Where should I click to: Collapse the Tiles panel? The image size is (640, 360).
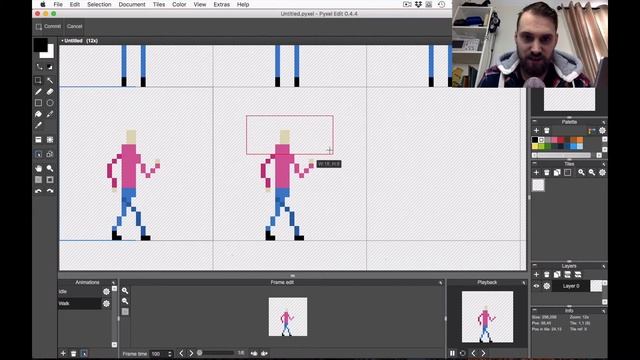(535, 163)
